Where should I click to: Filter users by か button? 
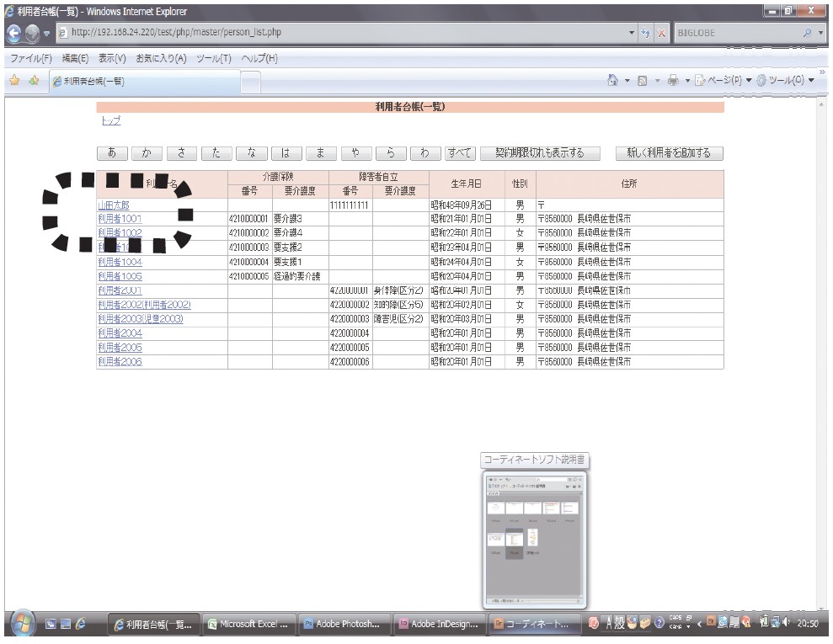pyautogui.click(x=147, y=153)
